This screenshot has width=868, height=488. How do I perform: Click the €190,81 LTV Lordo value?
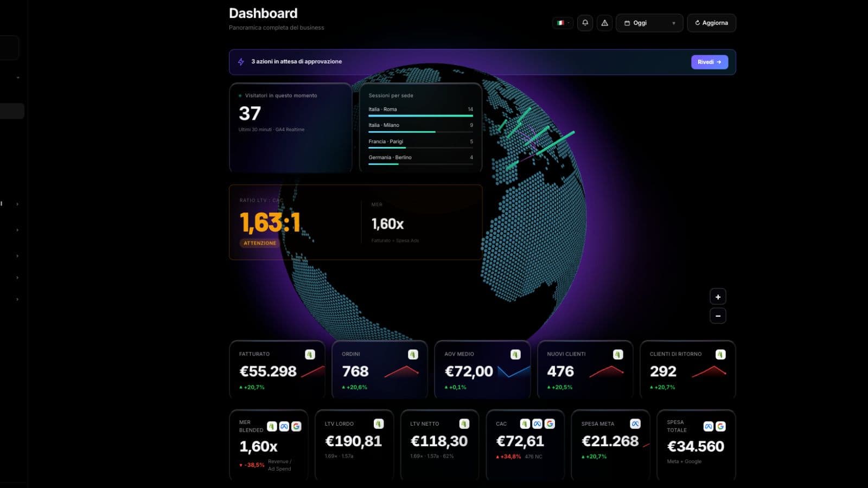coord(353,441)
